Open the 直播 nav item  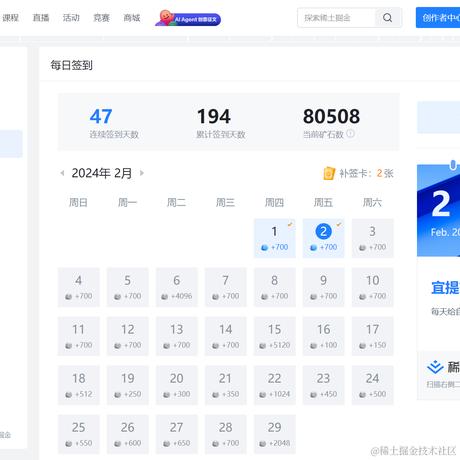41,18
